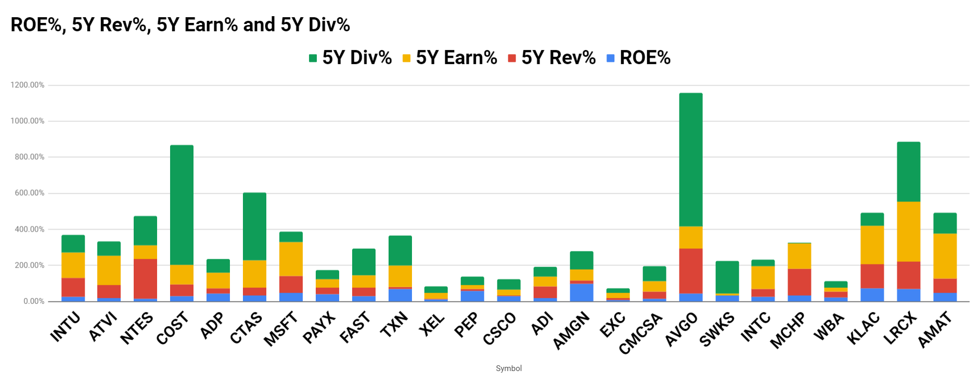Click the AMGN axis label

pyautogui.click(x=572, y=330)
